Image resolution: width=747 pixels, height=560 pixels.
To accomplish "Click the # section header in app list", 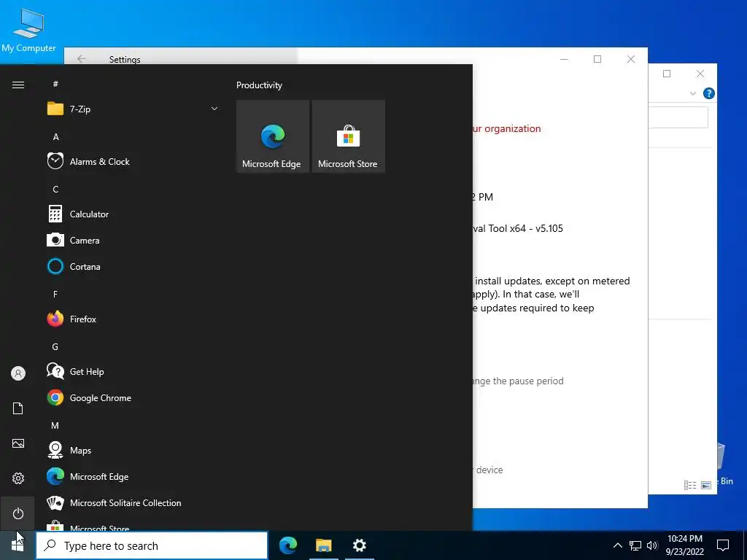I will pyautogui.click(x=55, y=85).
